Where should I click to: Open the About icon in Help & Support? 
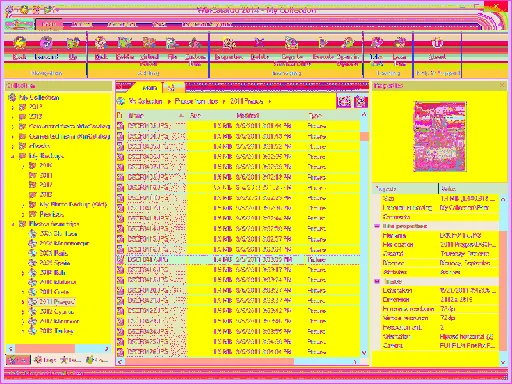point(437,43)
